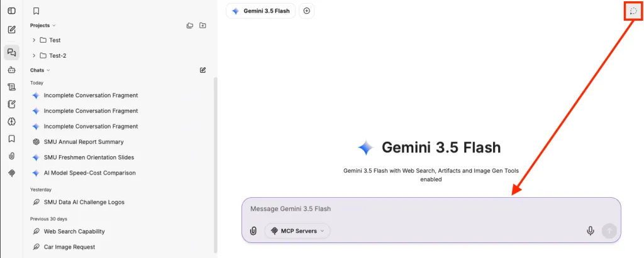Click the copy icon in the Projects header
The image size is (644, 258).
click(x=190, y=26)
